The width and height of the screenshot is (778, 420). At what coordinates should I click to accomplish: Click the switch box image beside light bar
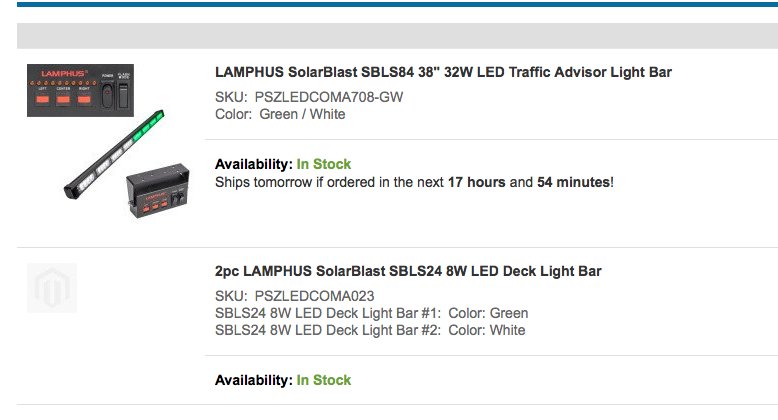click(x=158, y=191)
